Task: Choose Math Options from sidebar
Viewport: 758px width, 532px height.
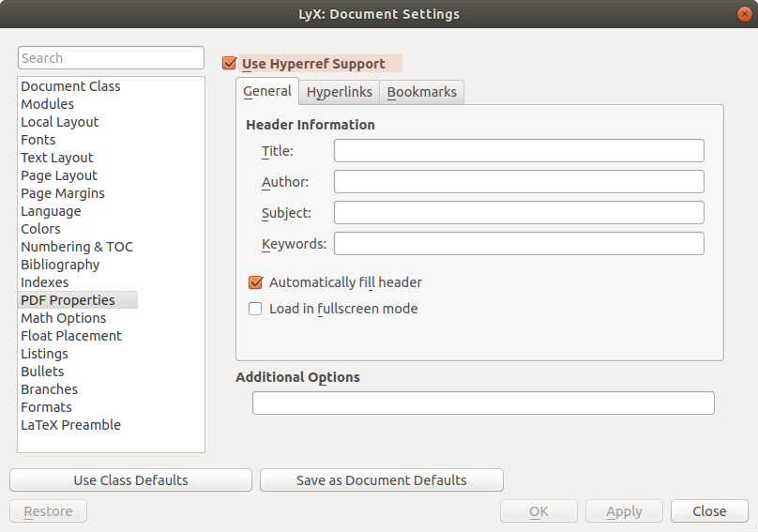Action: click(x=63, y=318)
